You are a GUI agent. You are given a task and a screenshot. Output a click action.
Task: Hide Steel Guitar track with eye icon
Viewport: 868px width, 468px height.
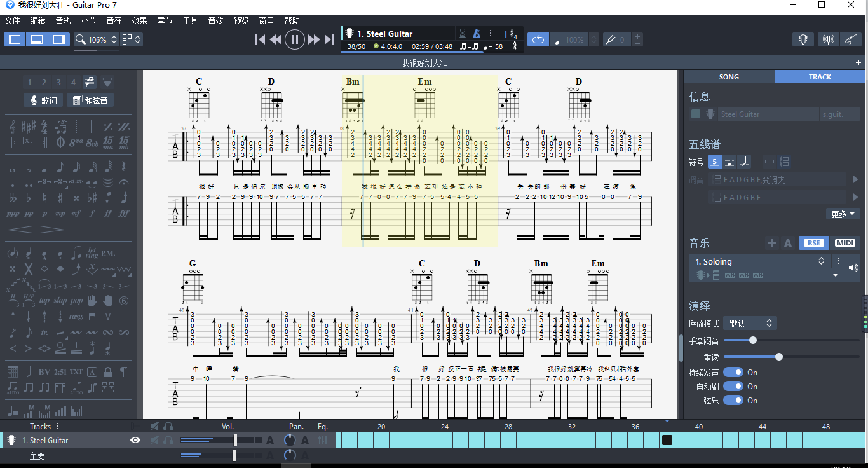tap(135, 440)
